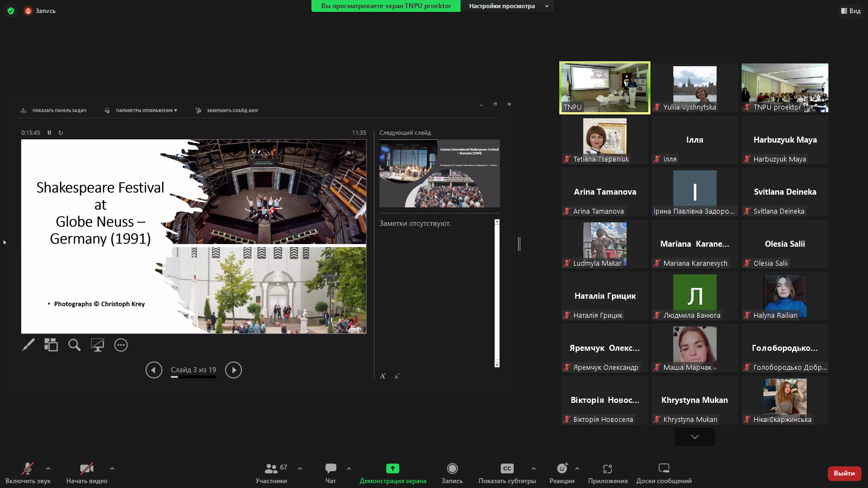
Task: Toggle subtitles with Показать субтитры
Action: (507, 472)
